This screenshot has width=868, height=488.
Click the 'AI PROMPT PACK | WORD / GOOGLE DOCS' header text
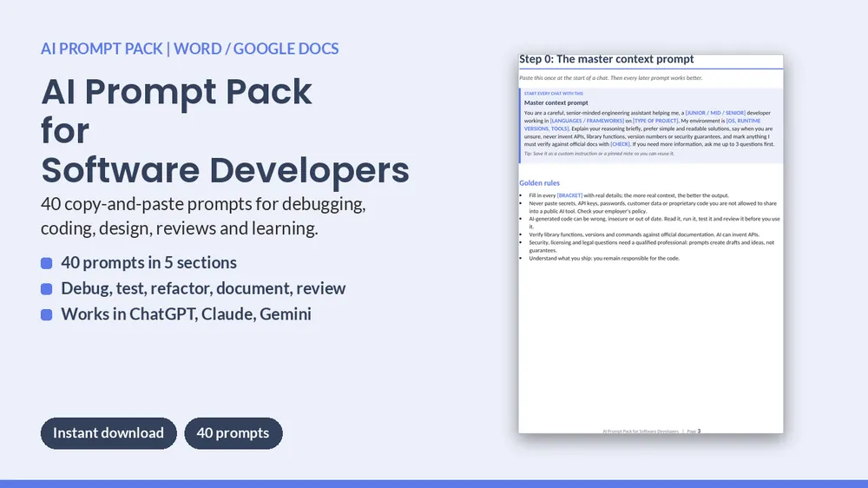click(x=189, y=49)
